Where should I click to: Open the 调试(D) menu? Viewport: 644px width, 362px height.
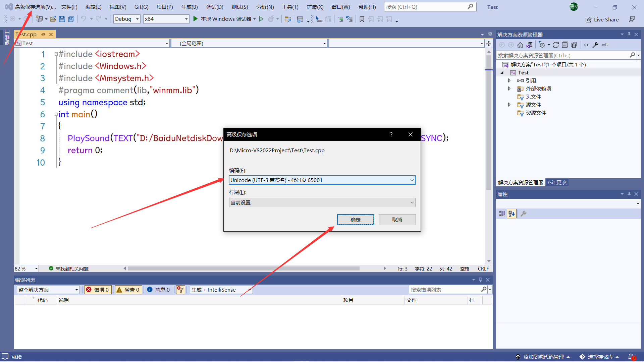[x=215, y=7]
